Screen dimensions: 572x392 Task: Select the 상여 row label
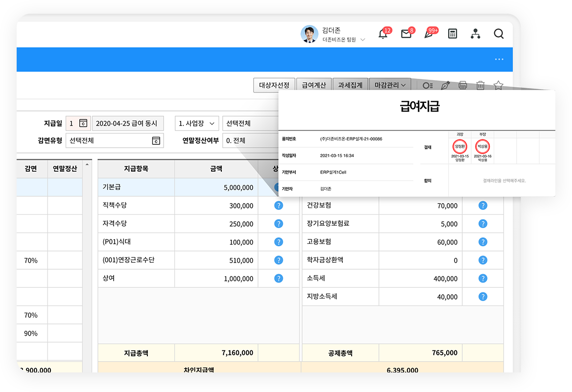tap(109, 278)
